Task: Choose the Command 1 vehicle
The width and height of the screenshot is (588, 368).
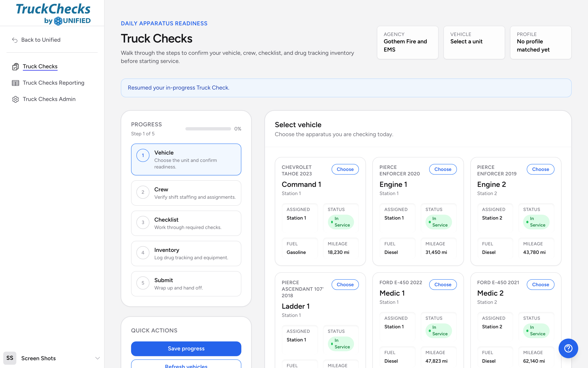Action: 345,169
